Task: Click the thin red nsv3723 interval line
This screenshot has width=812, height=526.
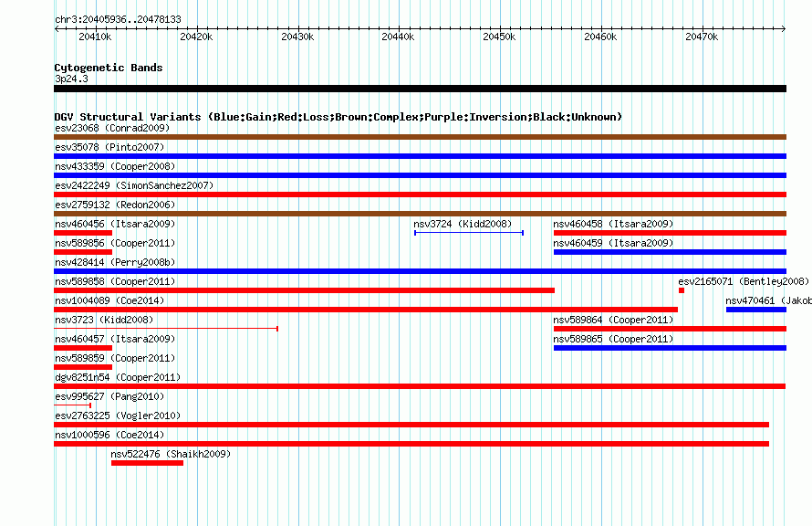Action: 166,329
